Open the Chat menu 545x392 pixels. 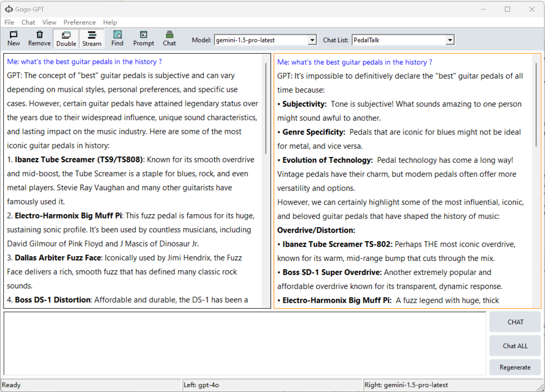(28, 22)
